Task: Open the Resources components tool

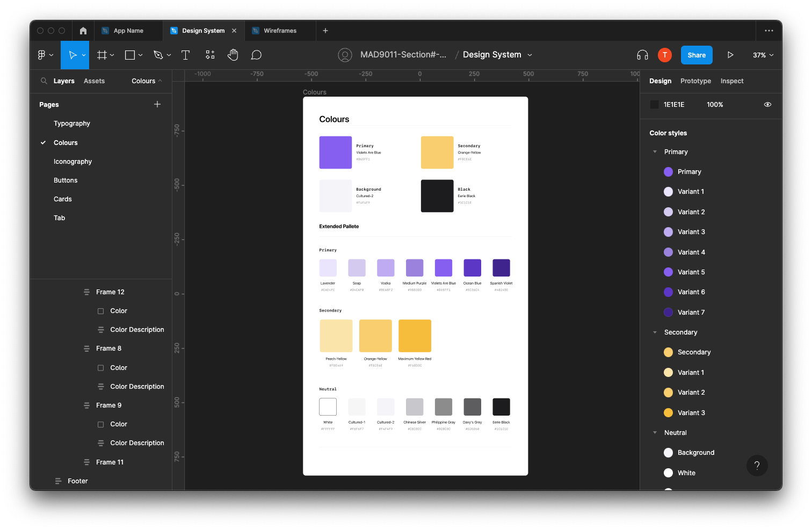Action: click(x=210, y=55)
